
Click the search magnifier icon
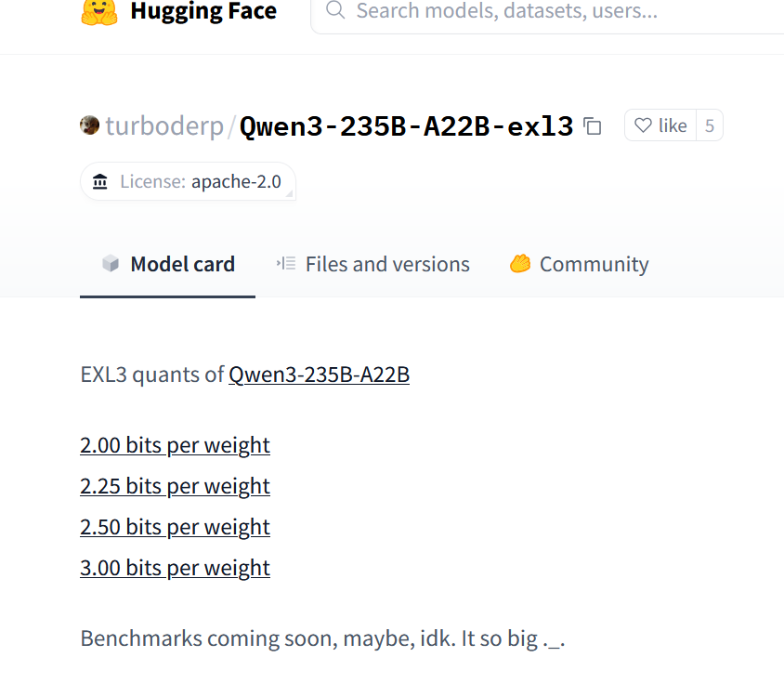point(335,10)
